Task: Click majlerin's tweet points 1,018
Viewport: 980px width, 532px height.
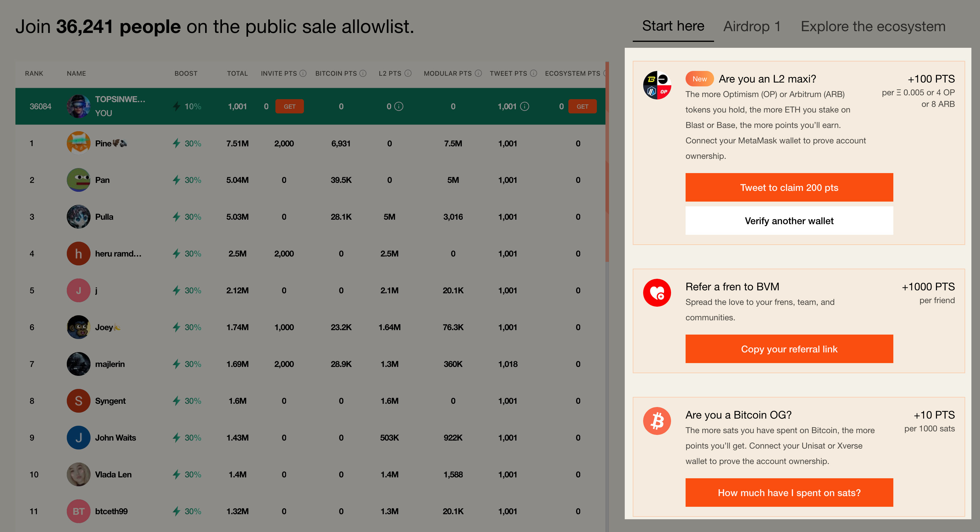Action: point(508,364)
